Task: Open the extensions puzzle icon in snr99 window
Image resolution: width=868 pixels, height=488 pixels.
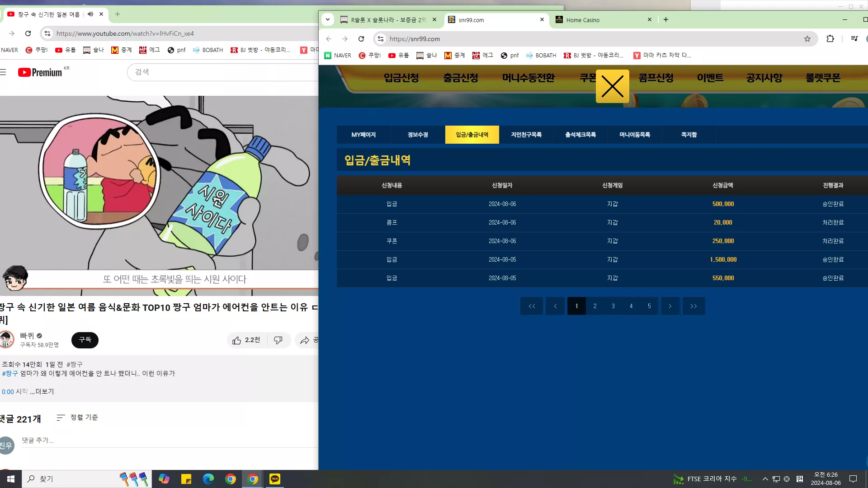Action: tap(830, 39)
